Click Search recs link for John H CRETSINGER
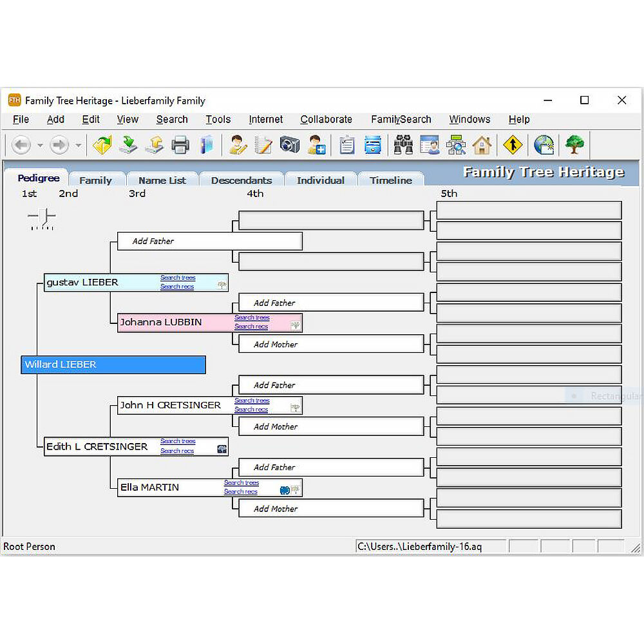The image size is (644, 644). pos(251,409)
